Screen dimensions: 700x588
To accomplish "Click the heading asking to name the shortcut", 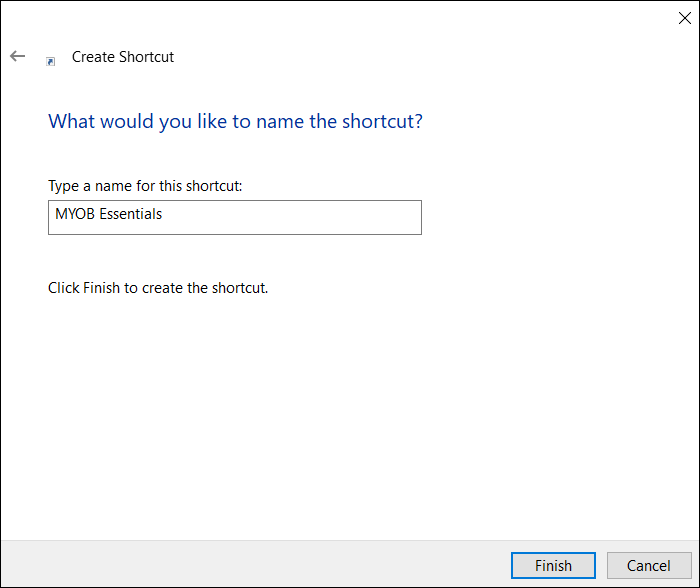I will pos(235,122).
